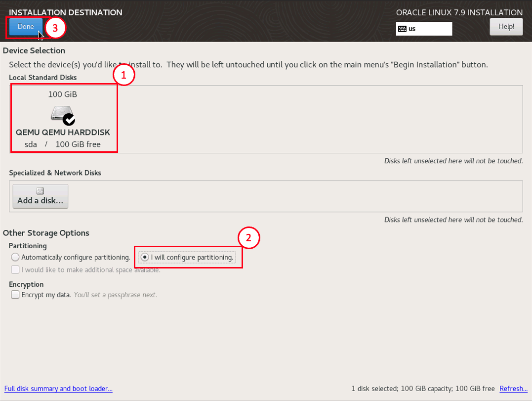
Task: Open 'Full disk summary and boot loader...' link
Action: coord(58,389)
